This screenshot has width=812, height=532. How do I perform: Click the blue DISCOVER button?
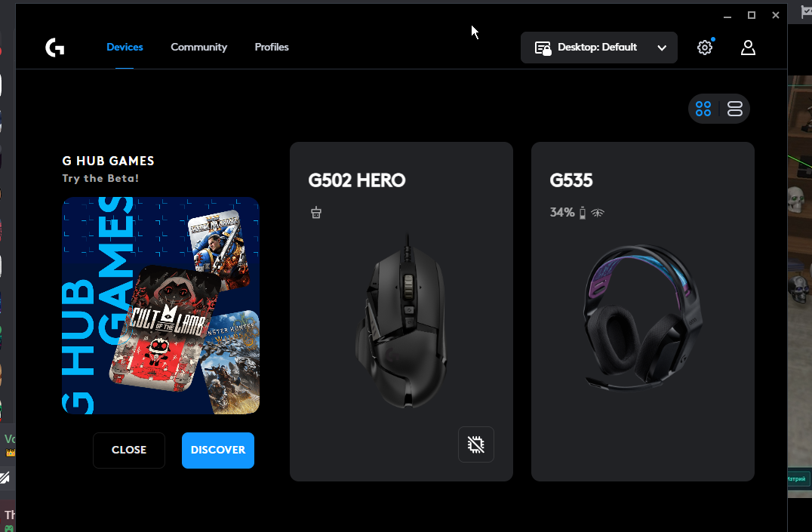(218, 451)
